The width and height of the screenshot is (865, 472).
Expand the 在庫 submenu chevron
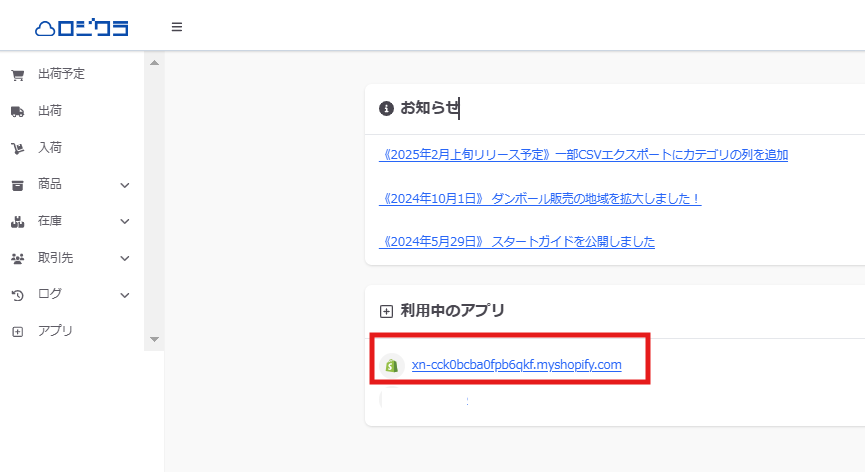tap(125, 222)
